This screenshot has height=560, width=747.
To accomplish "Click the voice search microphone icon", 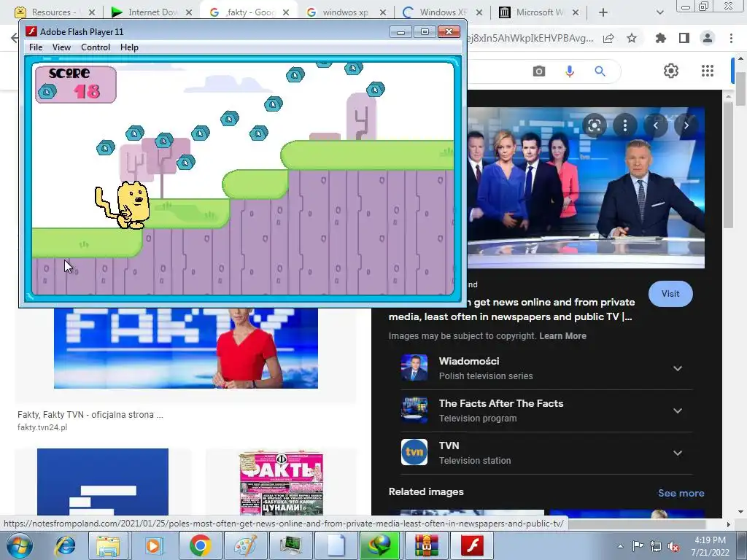I will (569, 71).
